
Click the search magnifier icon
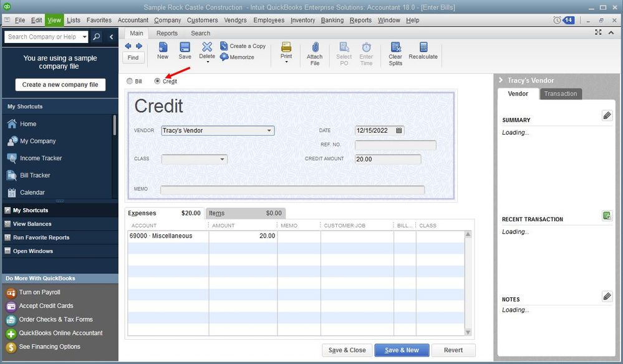click(x=97, y=37)
